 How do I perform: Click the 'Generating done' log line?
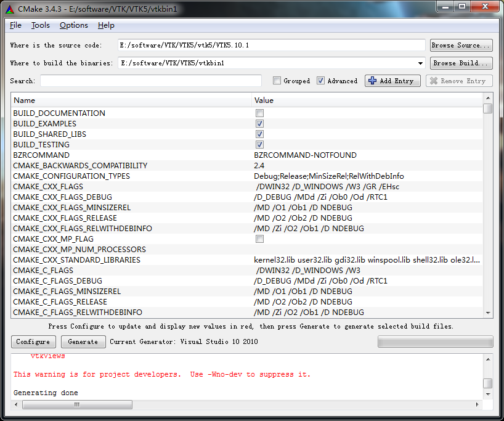coord(46,393)
